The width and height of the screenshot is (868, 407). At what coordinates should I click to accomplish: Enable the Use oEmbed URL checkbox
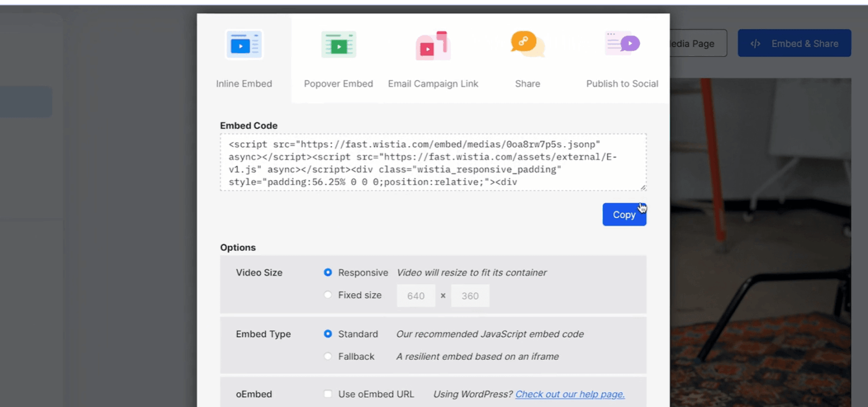click(328, 394)
